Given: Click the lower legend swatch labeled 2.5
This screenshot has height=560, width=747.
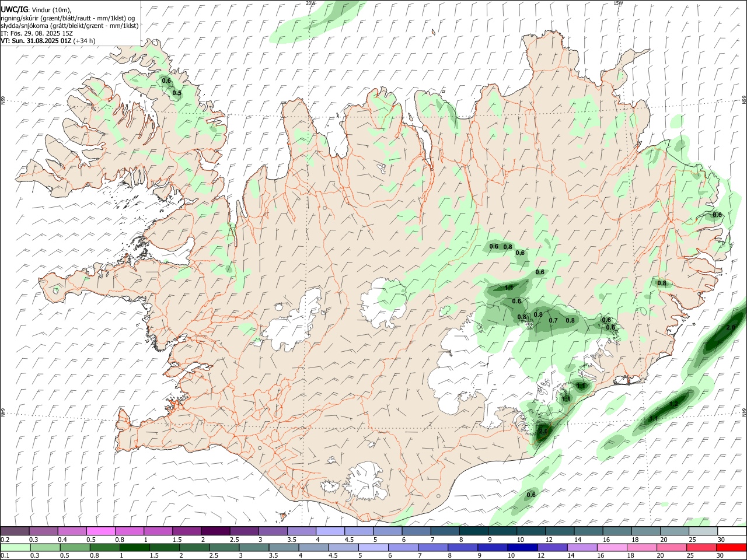Looking at the screenshot, I should (224, 548).
